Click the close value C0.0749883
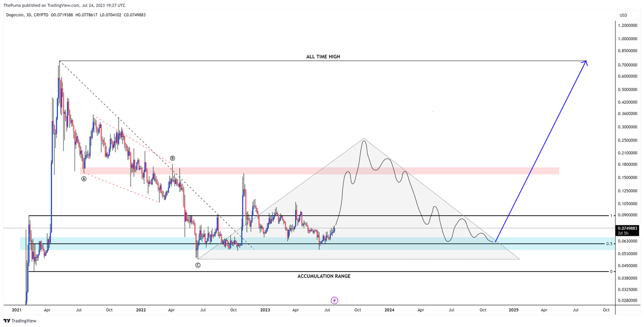Screen dimensions: 644x327 134,14
